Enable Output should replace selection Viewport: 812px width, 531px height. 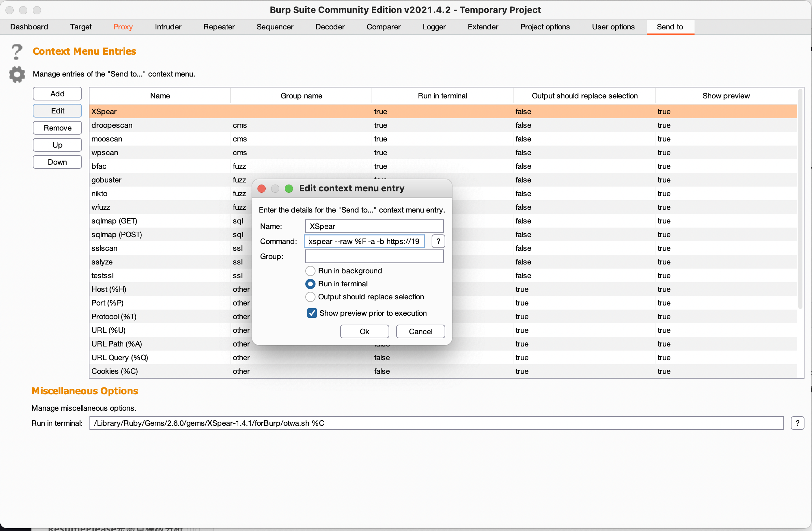click(310, 297)
